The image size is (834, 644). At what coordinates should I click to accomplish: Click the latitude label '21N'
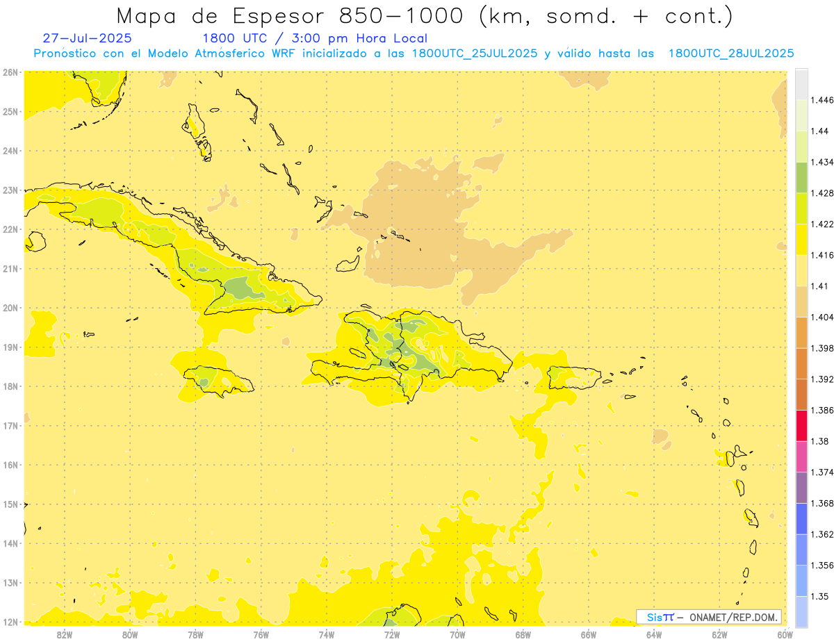click(x=10, y=268)
